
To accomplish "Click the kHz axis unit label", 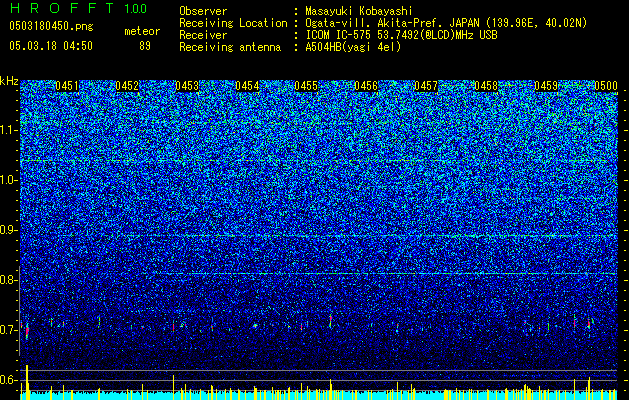I will [9, 81].
